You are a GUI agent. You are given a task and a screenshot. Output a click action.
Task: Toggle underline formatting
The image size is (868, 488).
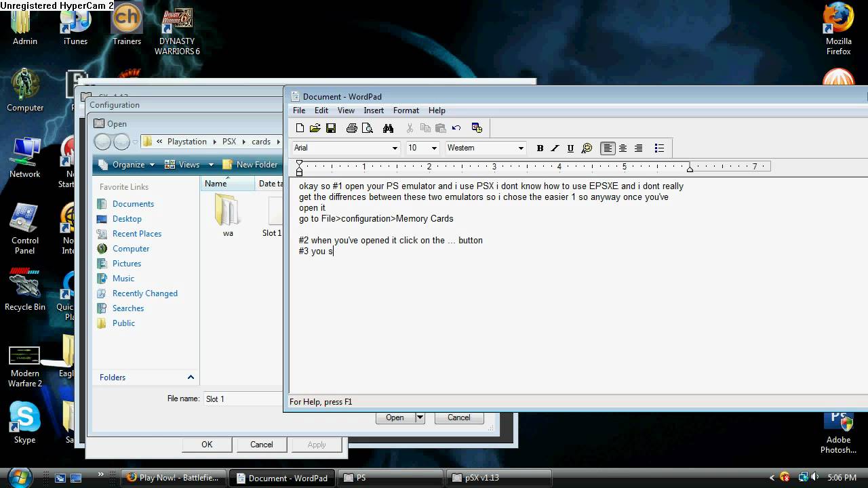point(570,148)
